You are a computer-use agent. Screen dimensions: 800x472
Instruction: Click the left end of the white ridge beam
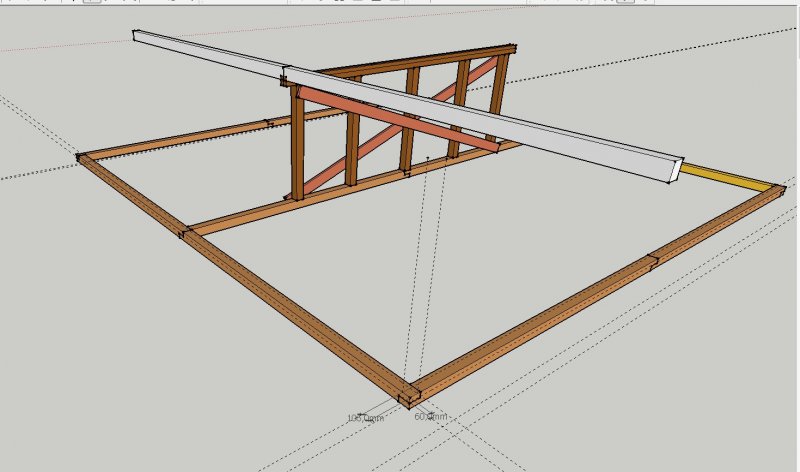pyautogui.click(x=136, y=35)
